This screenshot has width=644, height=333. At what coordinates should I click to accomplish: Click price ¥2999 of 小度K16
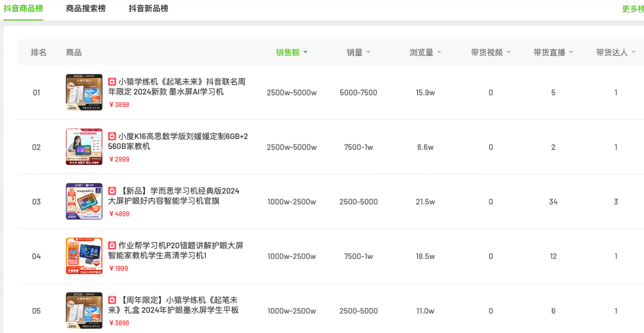(119, 159)
